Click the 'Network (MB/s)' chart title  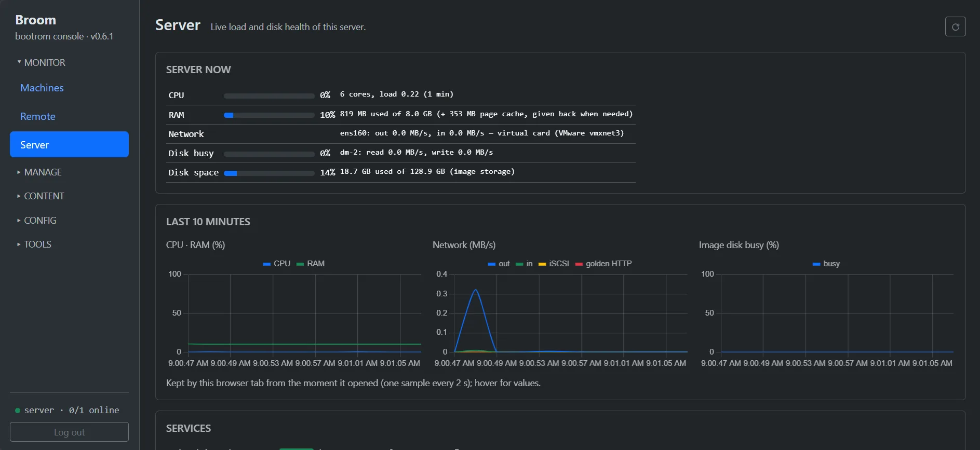tap(464, 245)
